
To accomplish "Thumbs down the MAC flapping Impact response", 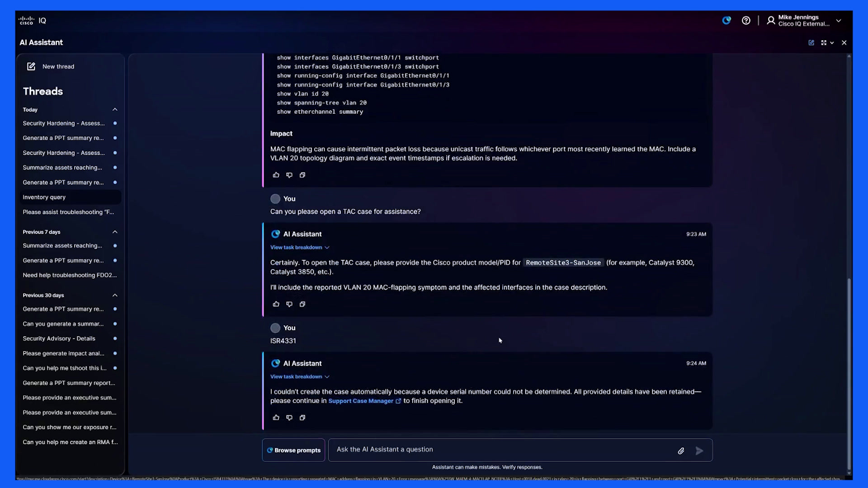I will [289, 175].
